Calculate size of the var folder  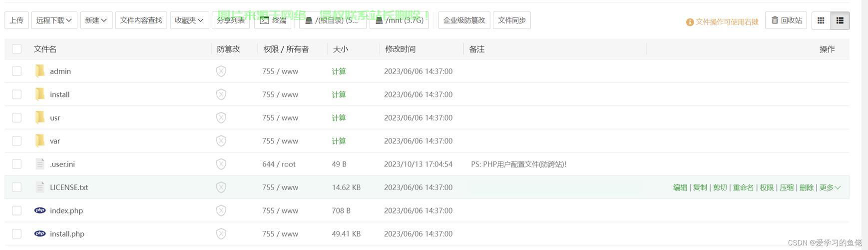(339, 141)
